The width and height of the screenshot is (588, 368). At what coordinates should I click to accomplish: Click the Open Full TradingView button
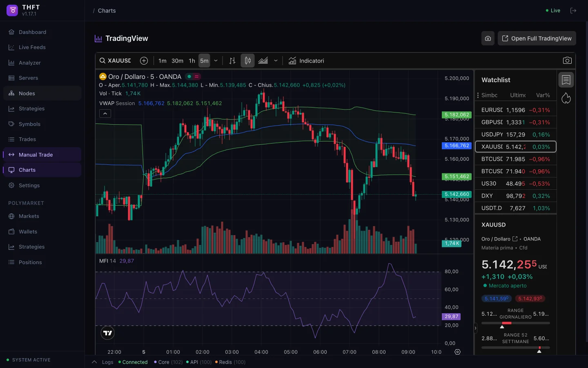click(x=537, y=38)
